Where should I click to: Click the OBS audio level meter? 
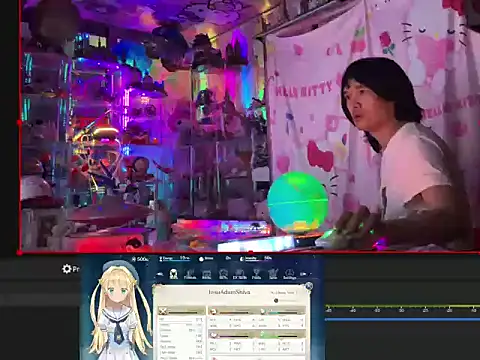coord(403,306)
